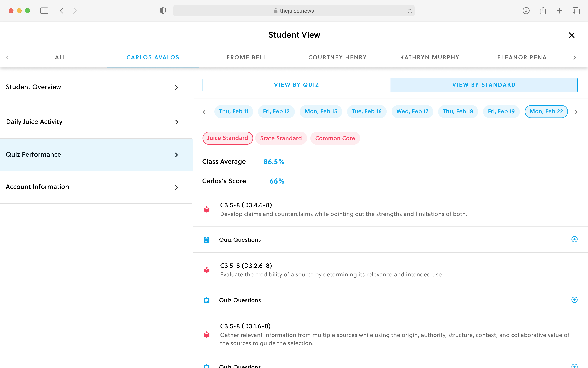The width and height of the screenshot is (588, 368).
Task: Open the Share icon in toolbar
Action: 543,10
